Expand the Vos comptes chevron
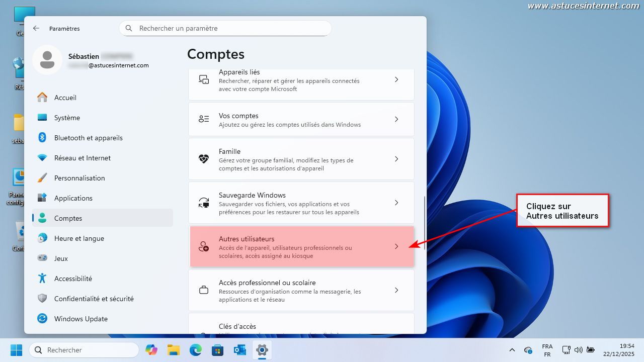 coord(396,119)
